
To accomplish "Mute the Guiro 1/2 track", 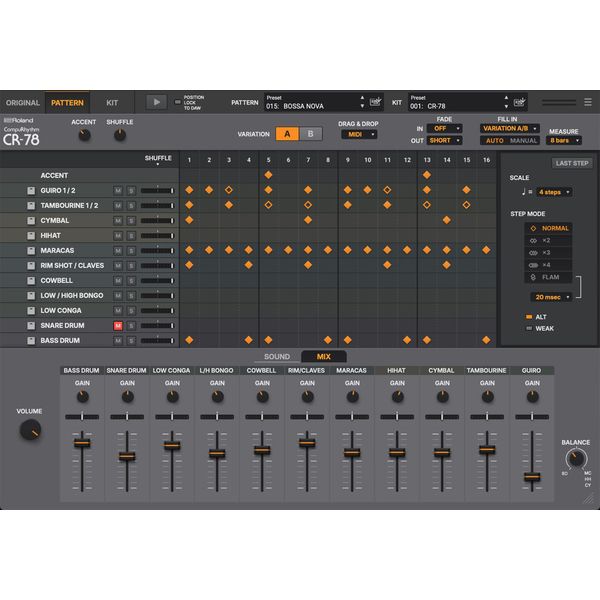I will (118, 191).
